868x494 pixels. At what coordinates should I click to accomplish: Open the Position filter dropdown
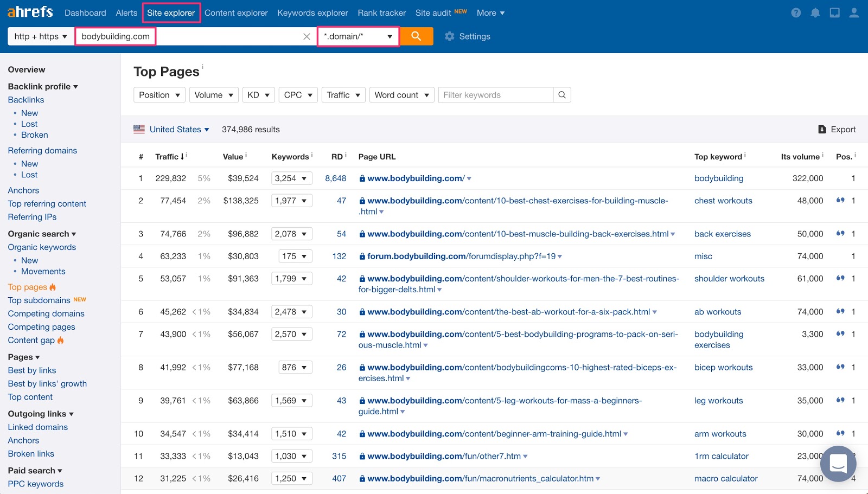(x=159, y=95)
